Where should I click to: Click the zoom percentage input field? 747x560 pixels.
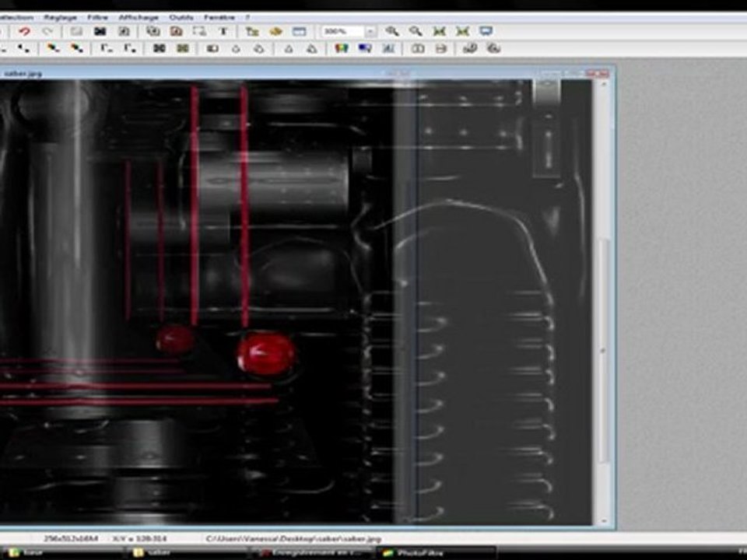(x=343, y=32)
